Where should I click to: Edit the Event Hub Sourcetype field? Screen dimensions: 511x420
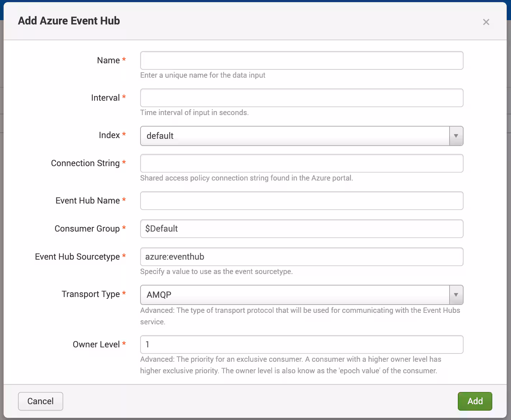tap(301, 257)
